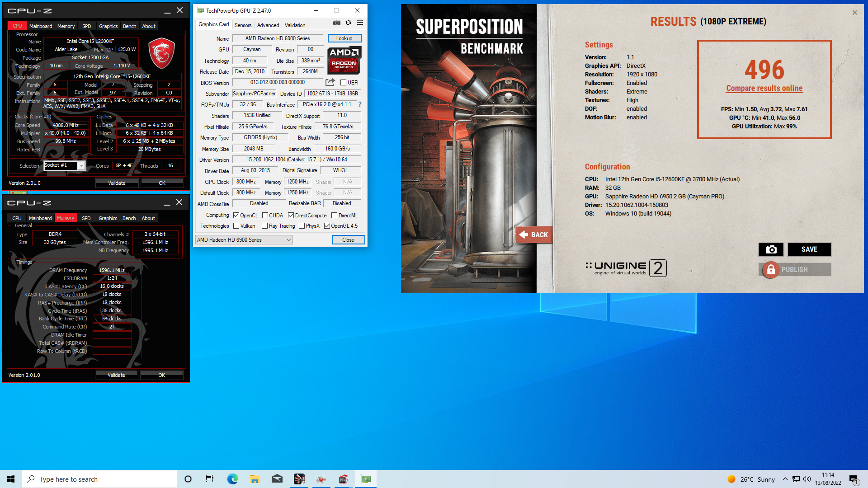The height and width of the screenshot is (488, 868).
Task: Launch Microsoft Edge from taskbar
Action: point(232,479)
